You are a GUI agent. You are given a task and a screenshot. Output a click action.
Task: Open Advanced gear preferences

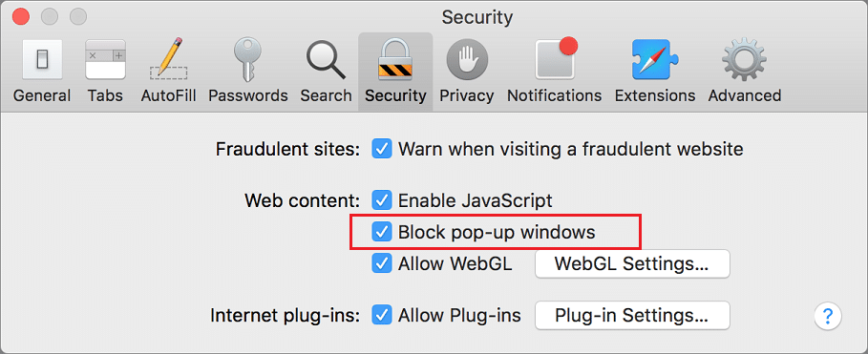tap(745, 72)
